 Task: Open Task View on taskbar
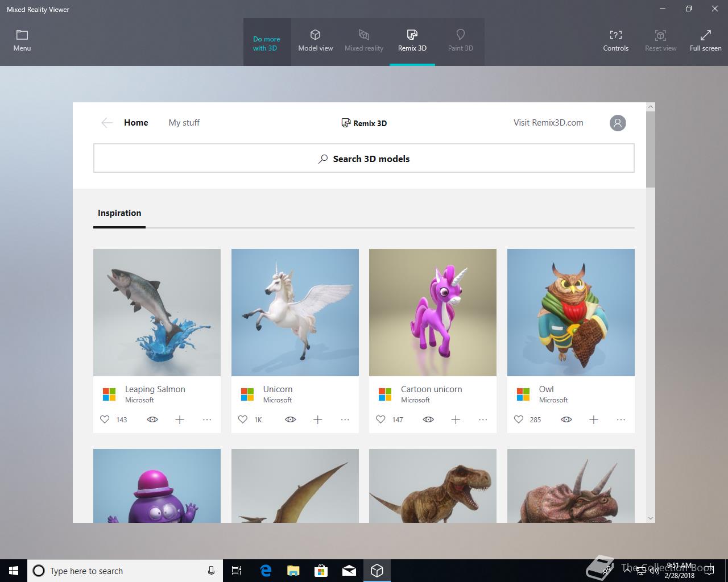(237, 571)
